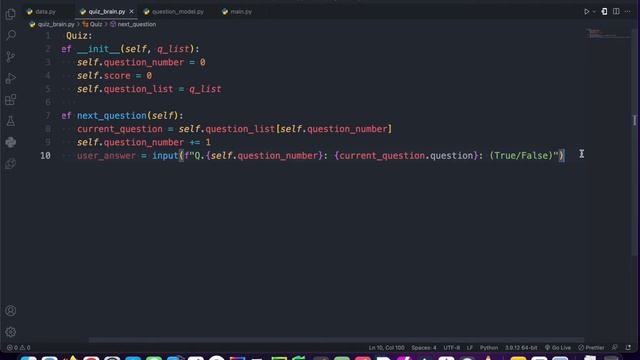Open the Explorer view in activity bar
Viewport: 640px width, 360px height.
[11, 14]
